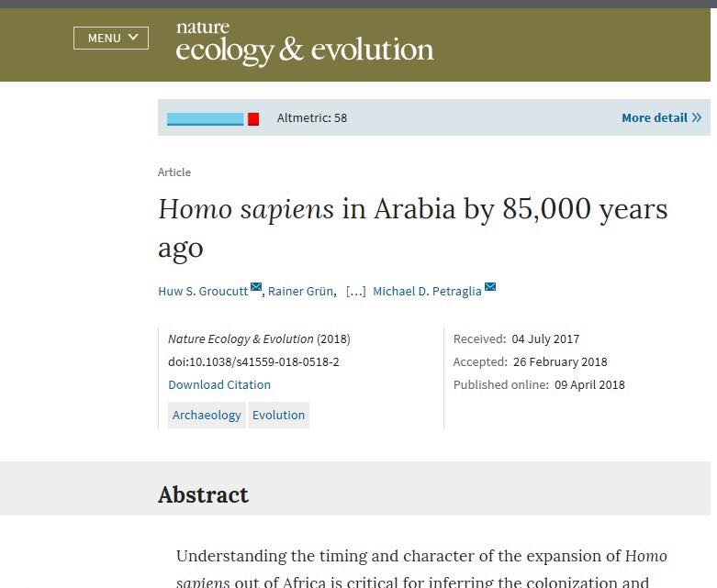Expand the hidden authors ellipsis
Image resolution: width=717 pixels, height=588 pixels.
click(x=356, y=291)
